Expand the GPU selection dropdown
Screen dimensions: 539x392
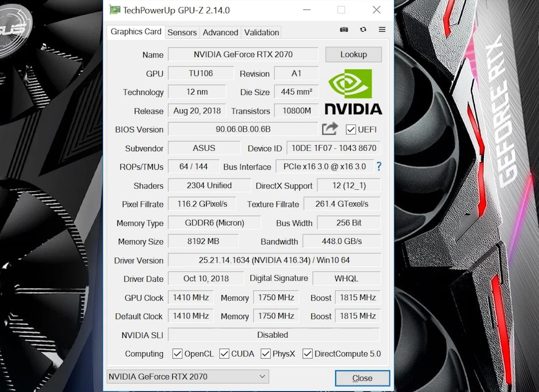tap(262, 377)
